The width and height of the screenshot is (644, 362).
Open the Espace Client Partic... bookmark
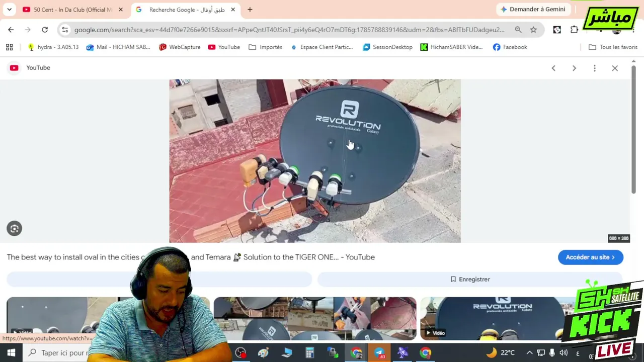click(322, 47)
